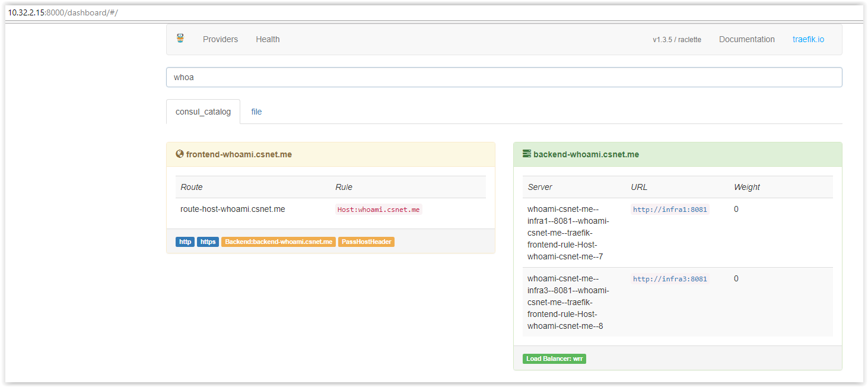Click the globe icon beside frontend-whoami.csnet.me
Viewport: 868px width, 387px height.
180,154
